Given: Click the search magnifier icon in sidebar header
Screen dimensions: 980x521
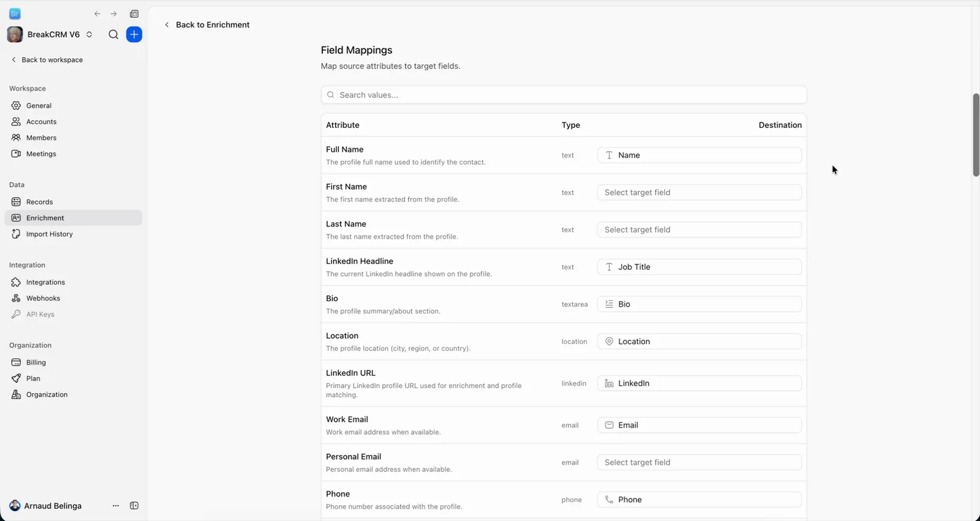Looking at the screenshot, I should (113, 35).
